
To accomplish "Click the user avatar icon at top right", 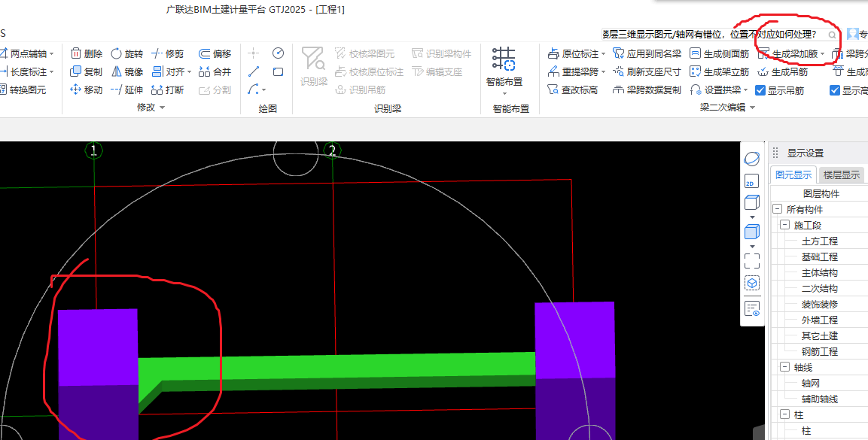I will 852,35.
